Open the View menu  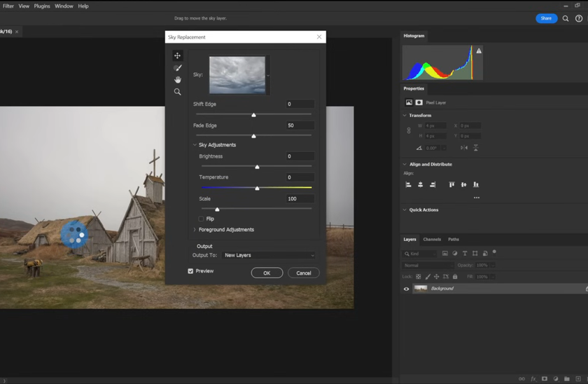[x=24, y=6]
